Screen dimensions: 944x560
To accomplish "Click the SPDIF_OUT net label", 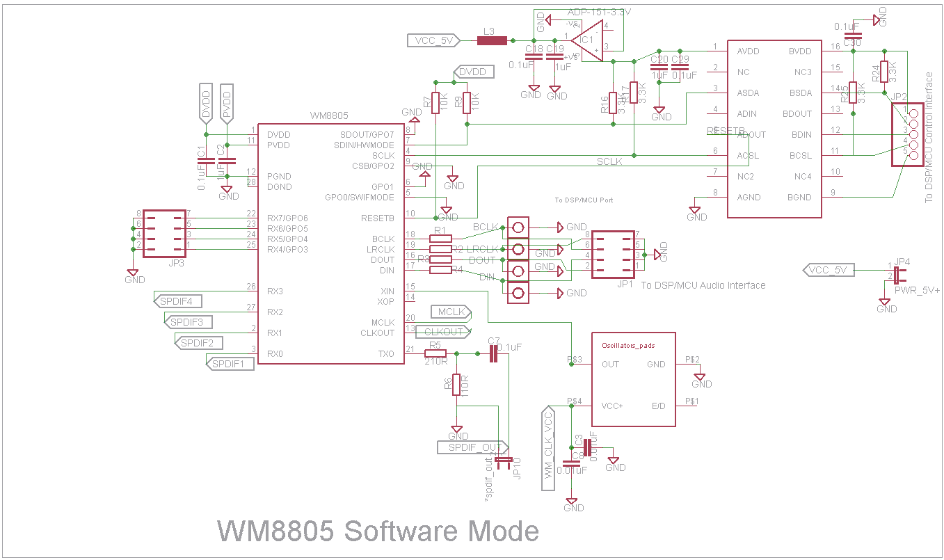I will (474, 447).
